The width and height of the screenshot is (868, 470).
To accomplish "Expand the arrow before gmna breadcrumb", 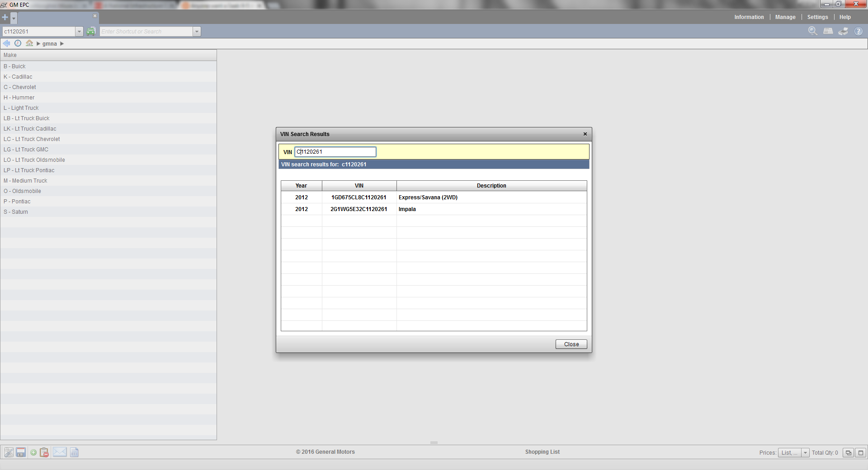I will click(x=38, y=44).
